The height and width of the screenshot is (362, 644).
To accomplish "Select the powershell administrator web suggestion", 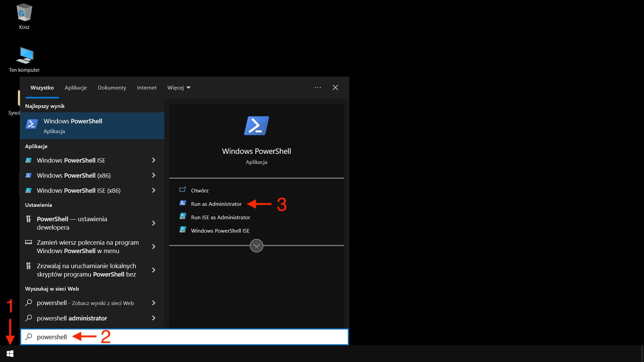I will [x=72, y=318].
